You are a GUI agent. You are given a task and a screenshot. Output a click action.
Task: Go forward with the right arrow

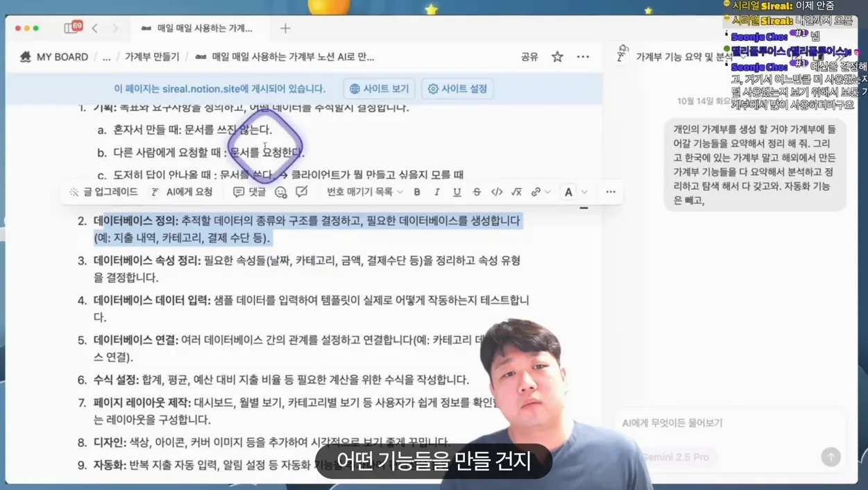coord(115,28)
